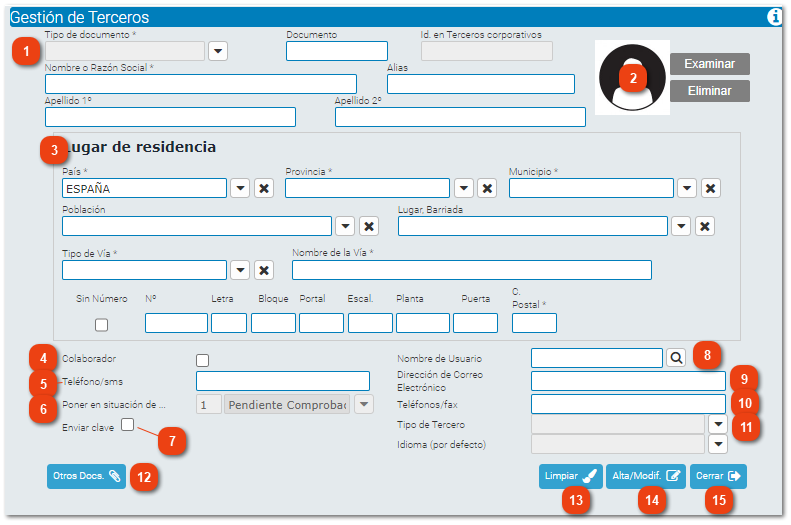Click the Examinar button
The image size is (791, 525).
coord(709,64)
